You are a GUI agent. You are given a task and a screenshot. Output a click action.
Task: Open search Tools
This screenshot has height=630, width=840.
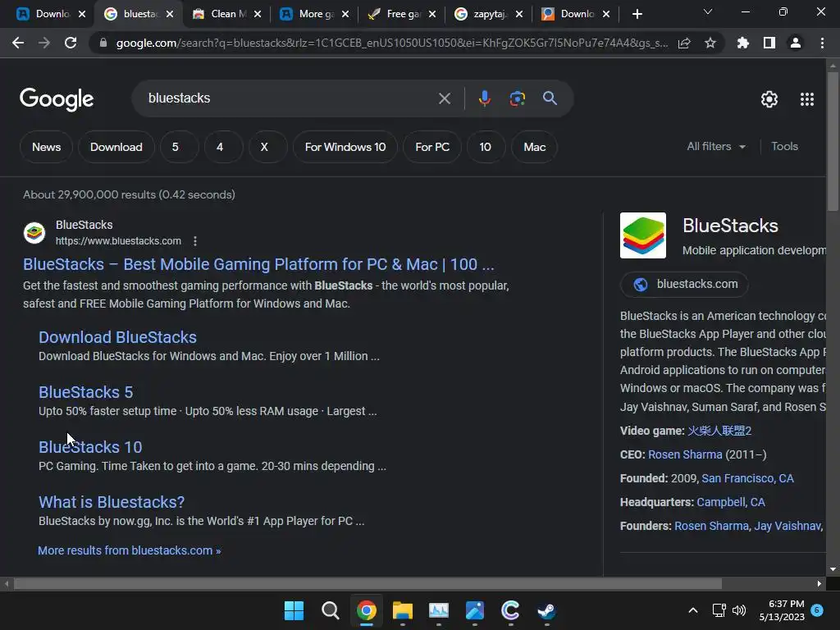pyautogui.click(x=784, y=146)
